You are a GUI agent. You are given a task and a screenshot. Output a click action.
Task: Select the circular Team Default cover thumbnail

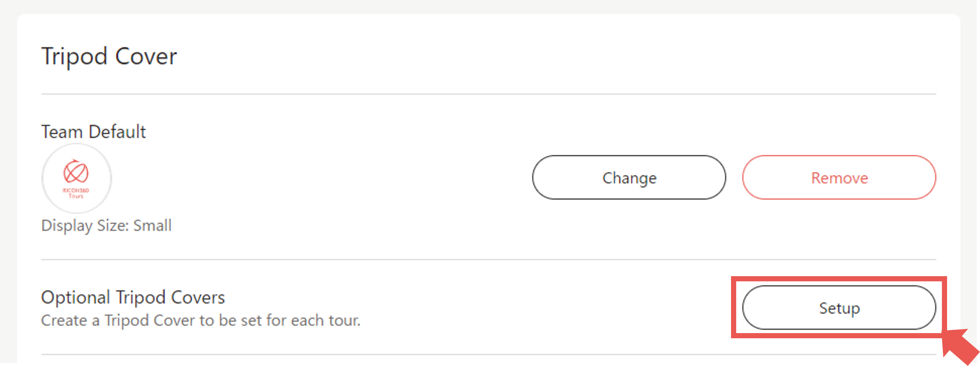[x=77, y=178]
